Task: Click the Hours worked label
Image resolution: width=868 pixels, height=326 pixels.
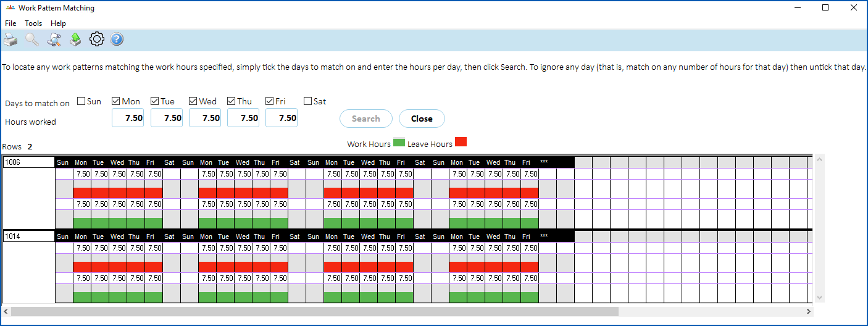Action: [30, 122]
